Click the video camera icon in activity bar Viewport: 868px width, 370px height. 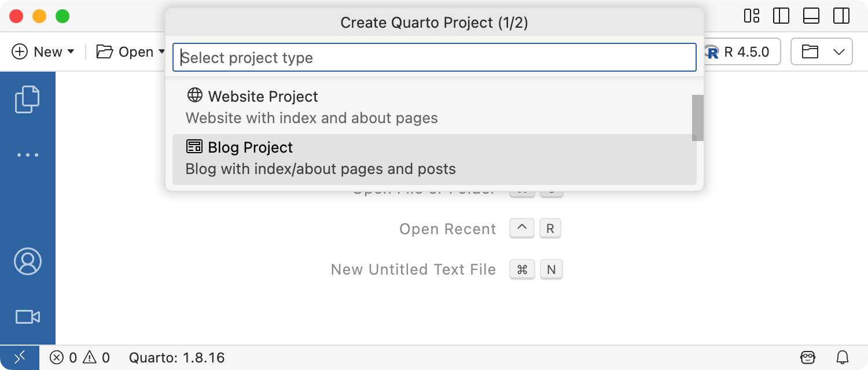pyautogui.click(x=27, y=317)
